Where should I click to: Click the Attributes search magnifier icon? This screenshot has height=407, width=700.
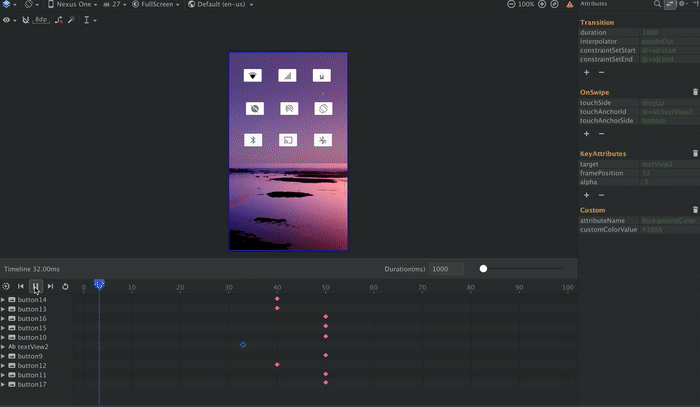[x=657, y=4]
